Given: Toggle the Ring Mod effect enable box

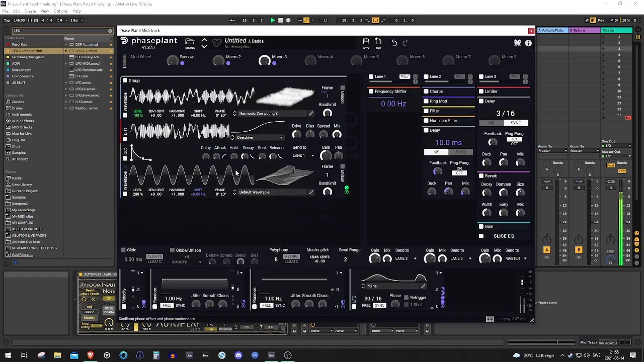Looking at the screenshot, I should (x=426, y=101).
